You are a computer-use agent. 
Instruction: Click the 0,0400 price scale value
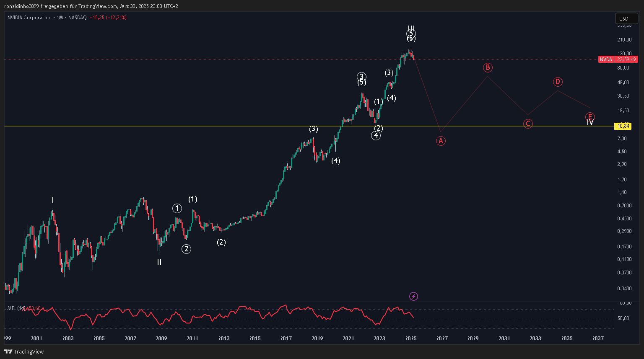(x=625, y=288)
